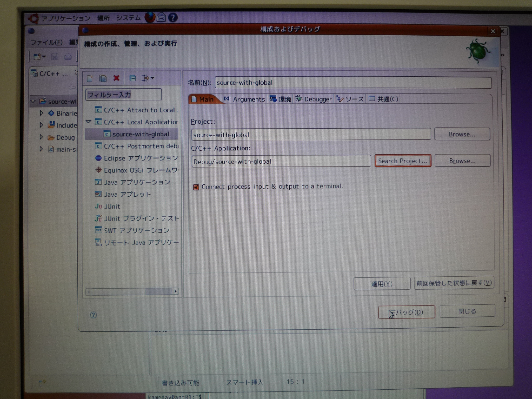Click the 適用(Y) apply button

382,283
